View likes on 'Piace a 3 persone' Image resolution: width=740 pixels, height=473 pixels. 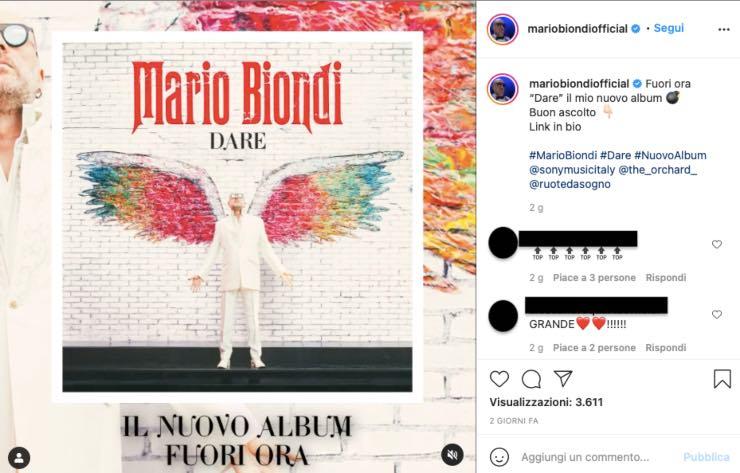594,278
